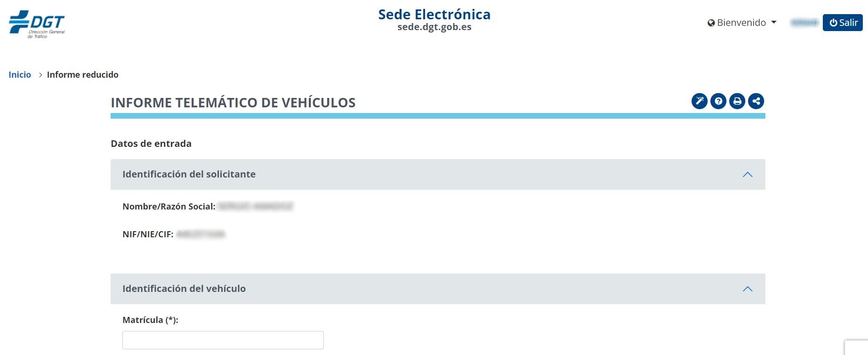868x355 pixels.
Task: Click the magic wand icon button
Action: [x=699, y=101]
